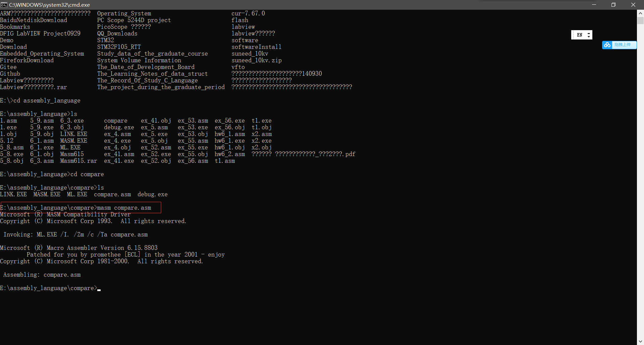This screenshot has width=644, height=345.
Task: Click the scroll down arrow of the scrollbar
Action: click(x=640, y=341)
